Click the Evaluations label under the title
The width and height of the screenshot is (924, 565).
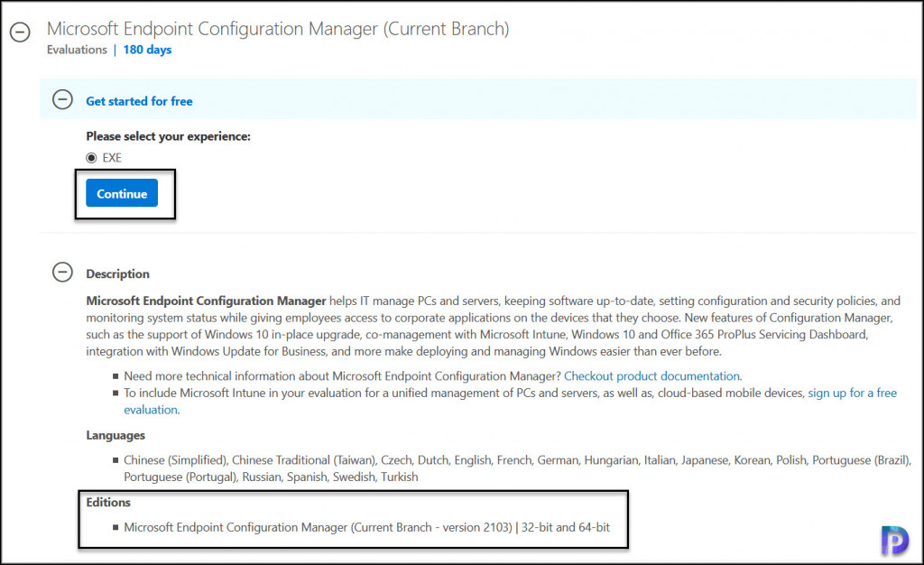77,50
